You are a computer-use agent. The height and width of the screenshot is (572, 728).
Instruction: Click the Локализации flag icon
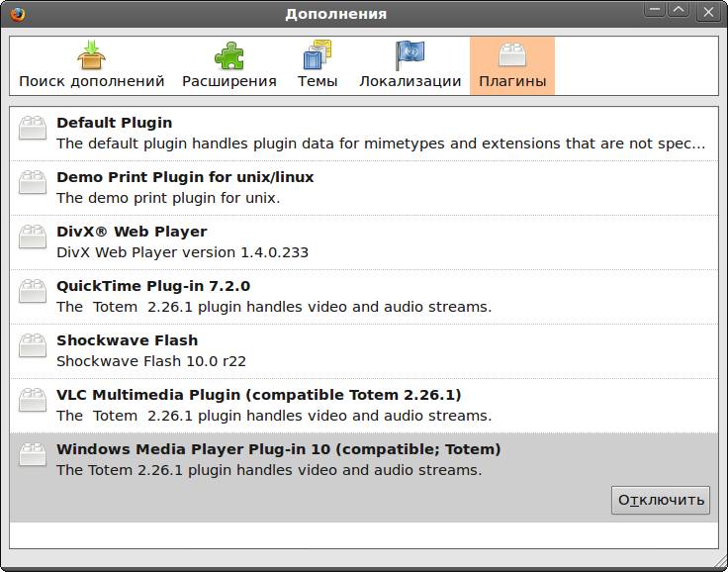(x=409, y=55)
